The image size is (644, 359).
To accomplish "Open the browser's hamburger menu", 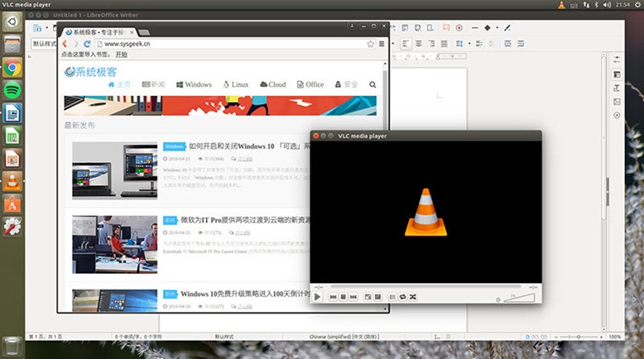I will point(382,44).
